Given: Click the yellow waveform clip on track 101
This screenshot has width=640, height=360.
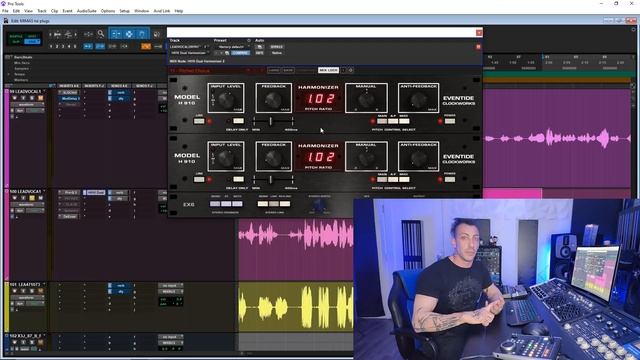Looking at the screenshot, I should (x=296, y=307).
